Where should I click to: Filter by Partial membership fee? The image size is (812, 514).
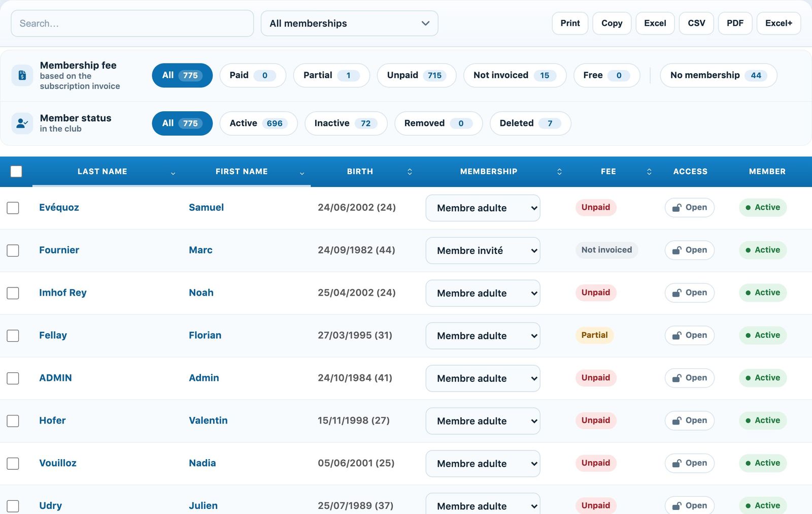pos(331,75)
